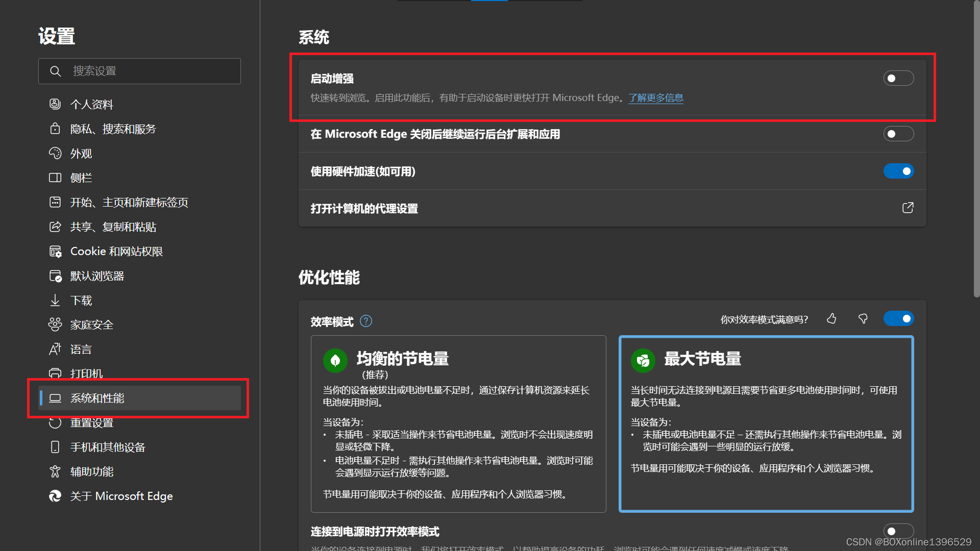Click the printer icon beside 打印机
This screenshot has height=551, width=980.
55,373
